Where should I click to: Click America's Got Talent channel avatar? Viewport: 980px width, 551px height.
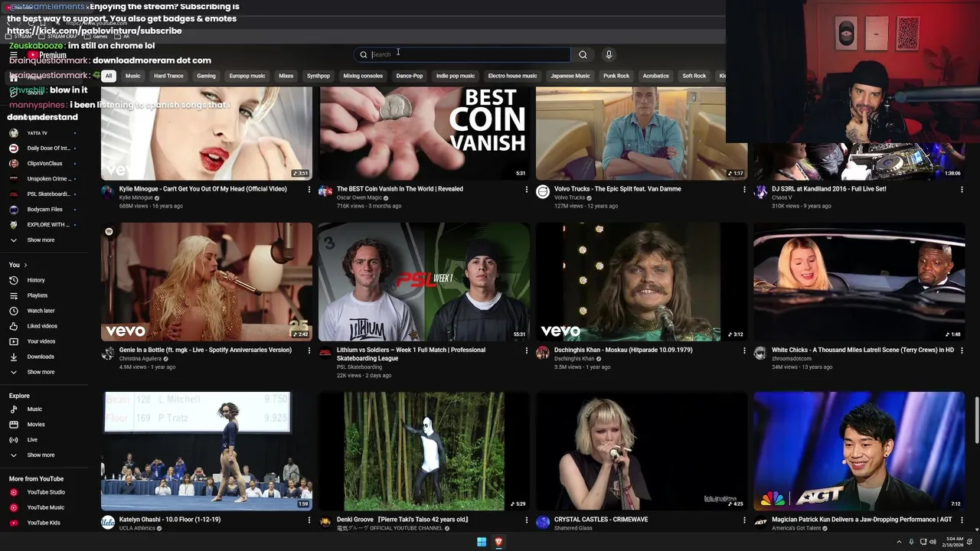760,522
